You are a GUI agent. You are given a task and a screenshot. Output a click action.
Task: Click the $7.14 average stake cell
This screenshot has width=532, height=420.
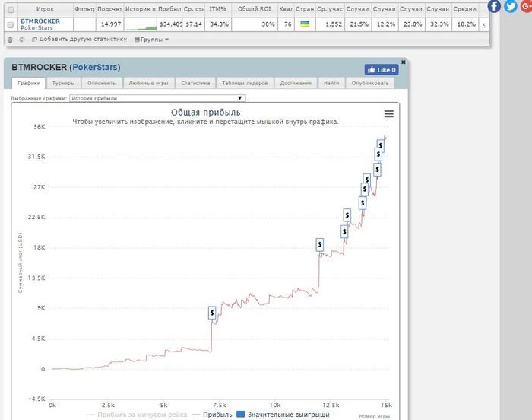(x=194, y=24)
